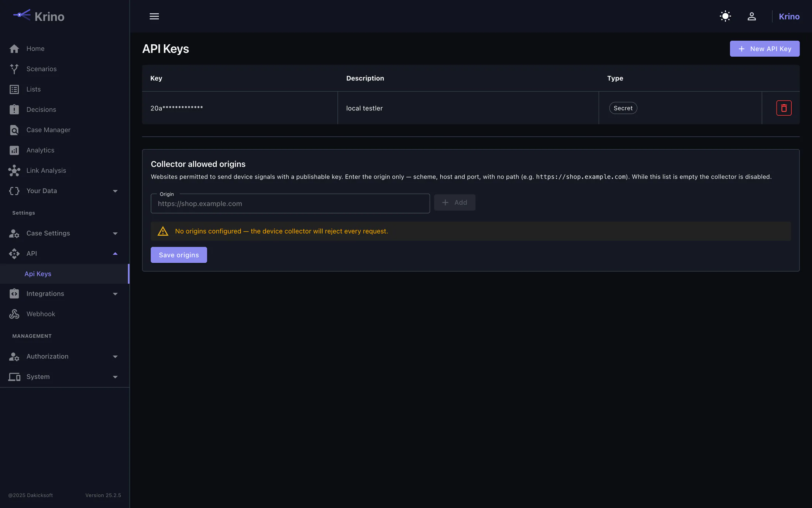
Task: Open the user account icon
Action: coord(752,16)
